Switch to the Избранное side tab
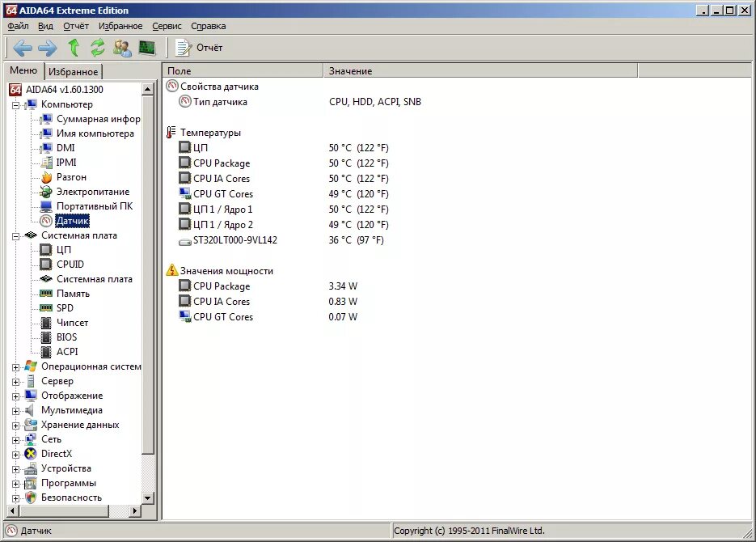 [x=74, y=72]
